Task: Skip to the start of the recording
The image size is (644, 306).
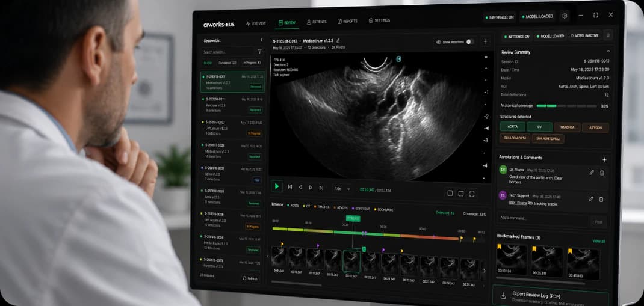Action: tap(290, 187)
